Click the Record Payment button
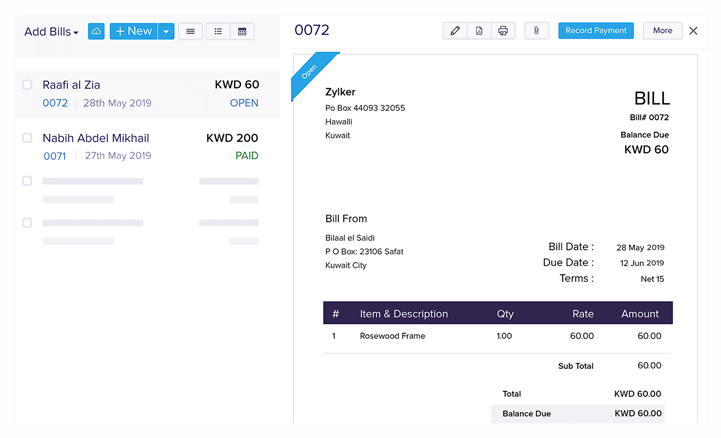The image size is (721, 438). 596,30
